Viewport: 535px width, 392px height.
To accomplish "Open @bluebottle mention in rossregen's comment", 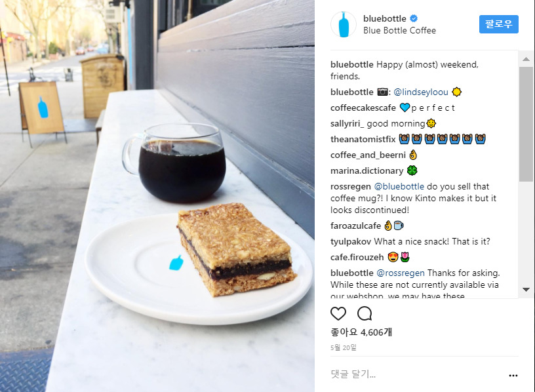I will [399, 187].
